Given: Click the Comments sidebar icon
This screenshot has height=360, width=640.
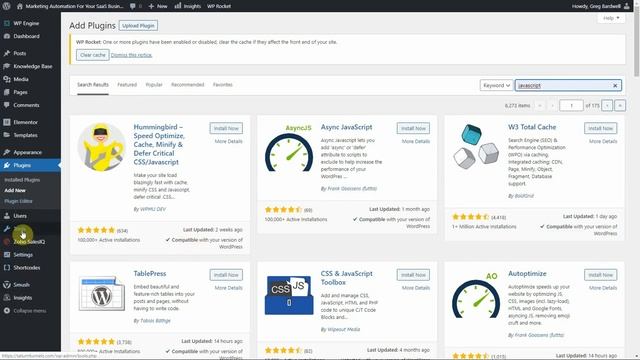Looking at the screenshot, I should pos(7,105).
